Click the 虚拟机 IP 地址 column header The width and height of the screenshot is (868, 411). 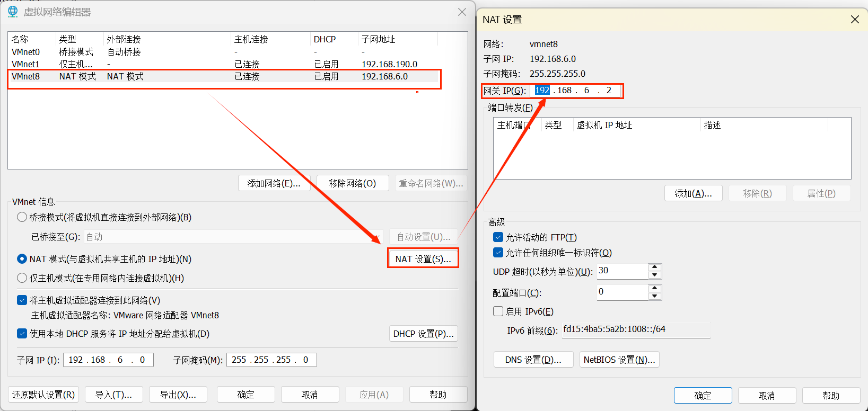point(637,125)
